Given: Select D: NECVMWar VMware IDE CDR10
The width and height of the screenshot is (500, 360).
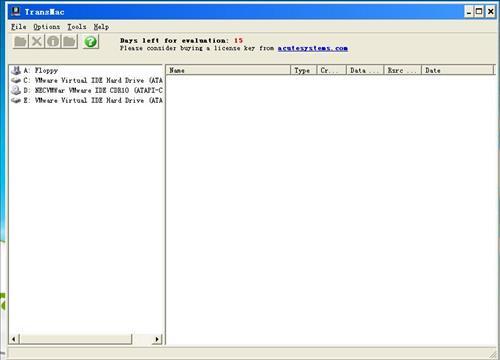Looking at the screenshot, I should tap(93, 90).
